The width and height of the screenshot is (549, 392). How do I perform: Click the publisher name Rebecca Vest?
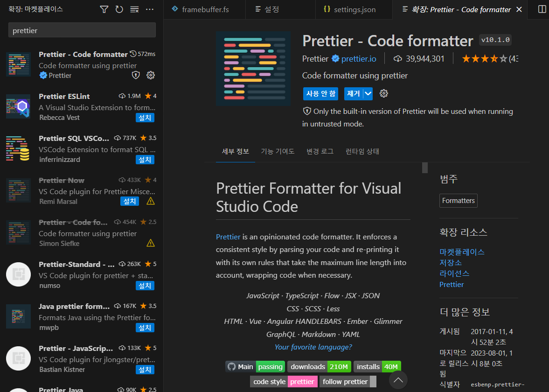pos(59,118)
